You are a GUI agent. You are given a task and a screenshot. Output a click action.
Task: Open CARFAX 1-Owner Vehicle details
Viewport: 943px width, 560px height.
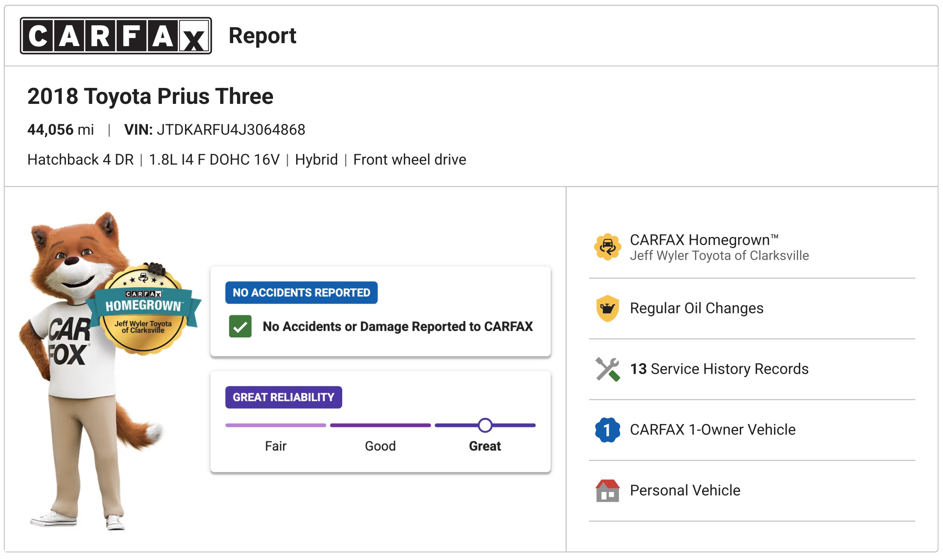752,430
